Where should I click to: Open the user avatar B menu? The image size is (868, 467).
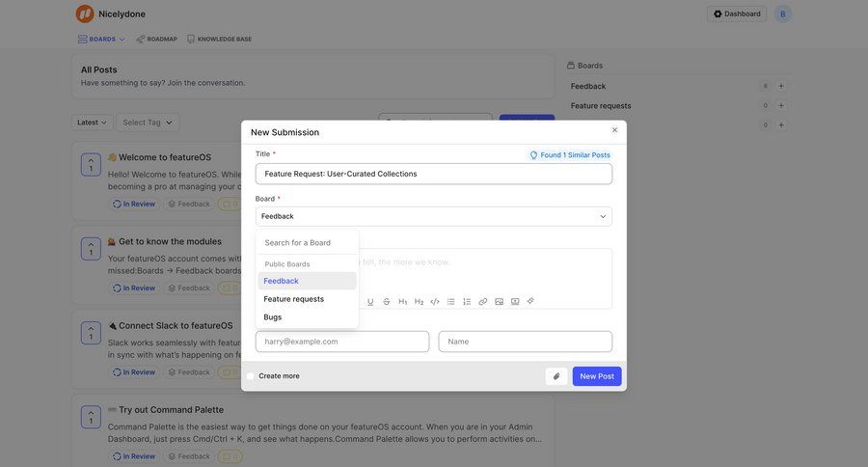(x=783, y=14)
